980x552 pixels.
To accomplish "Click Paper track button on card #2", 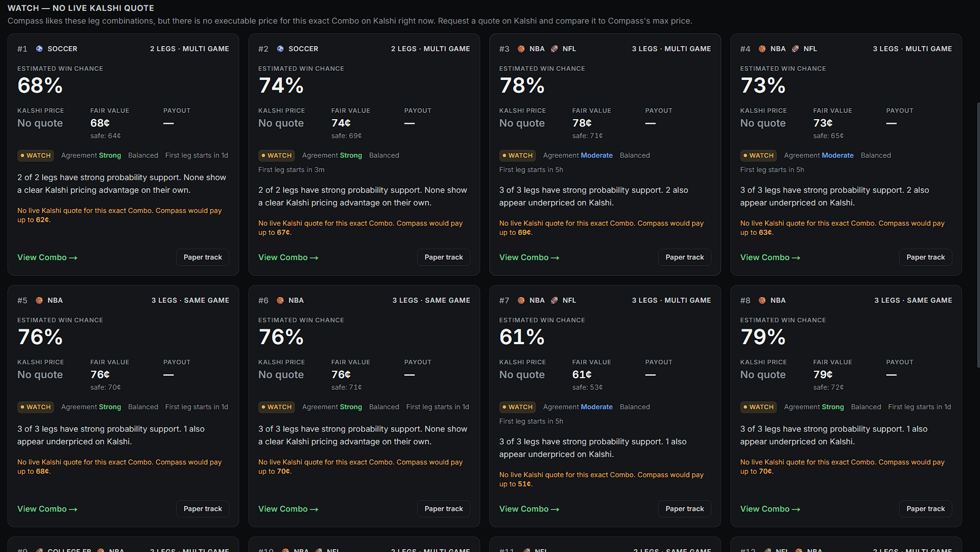I will 443,257.
